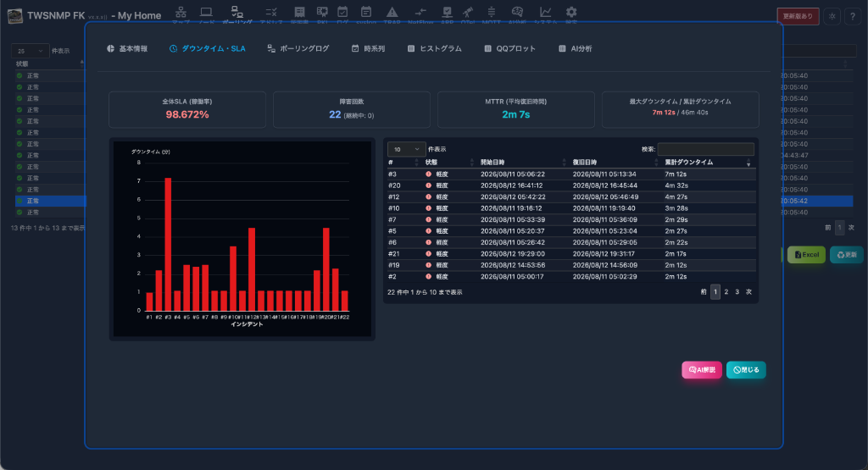This screenshot has height=470, width=868.
Task: Open the Node laptop icon in navigation
Action: tap(207, 12)
